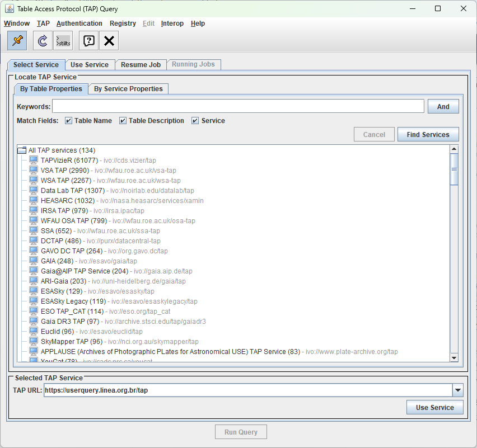Open the stilts command icon
This screenshot has height=448, width=477.
click(63, 40)
